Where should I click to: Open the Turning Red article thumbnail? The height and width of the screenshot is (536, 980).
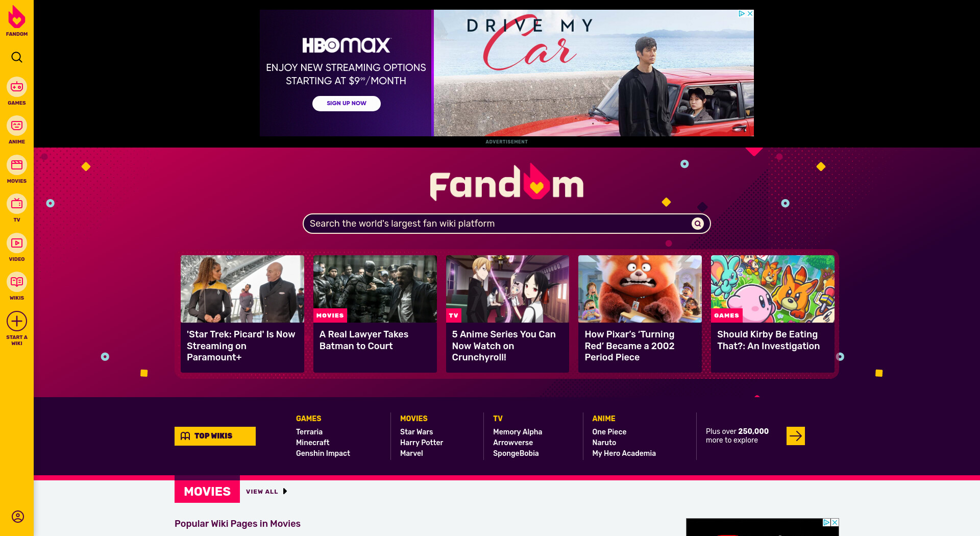pyautogui.click(x=640, y=289)
